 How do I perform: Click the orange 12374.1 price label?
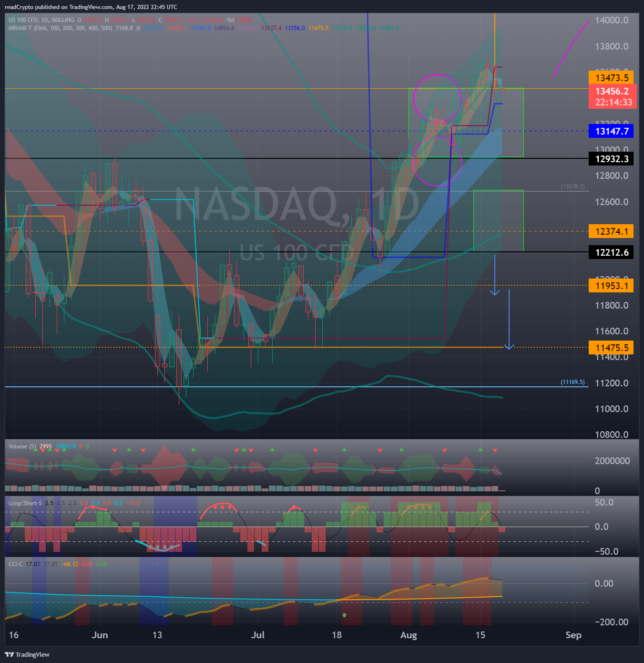(x=611, y=231)
